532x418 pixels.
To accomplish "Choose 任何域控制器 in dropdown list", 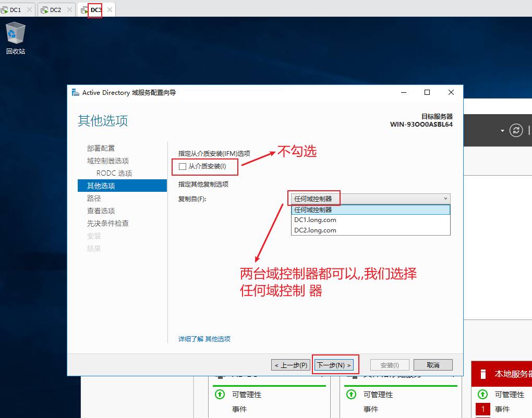I will 370,210.
